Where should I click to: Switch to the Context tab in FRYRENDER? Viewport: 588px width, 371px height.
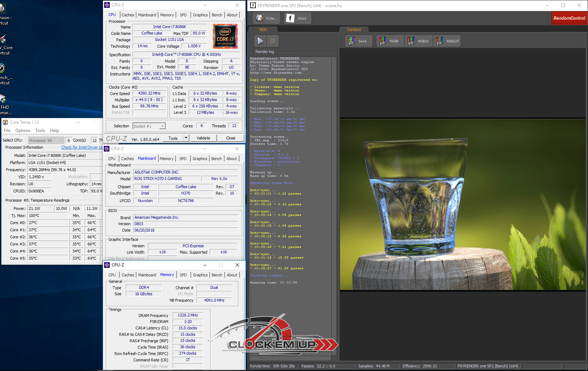(354, 30)
